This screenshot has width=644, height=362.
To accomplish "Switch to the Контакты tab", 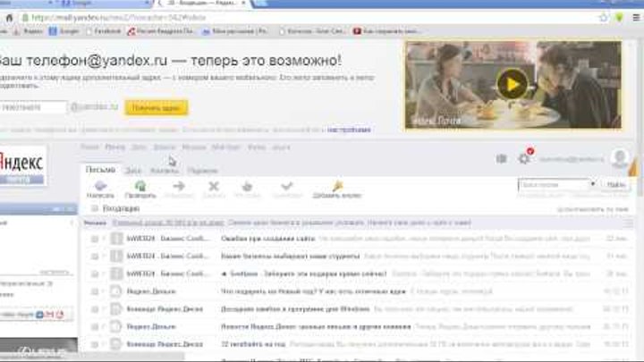I will tap(164, 170).
